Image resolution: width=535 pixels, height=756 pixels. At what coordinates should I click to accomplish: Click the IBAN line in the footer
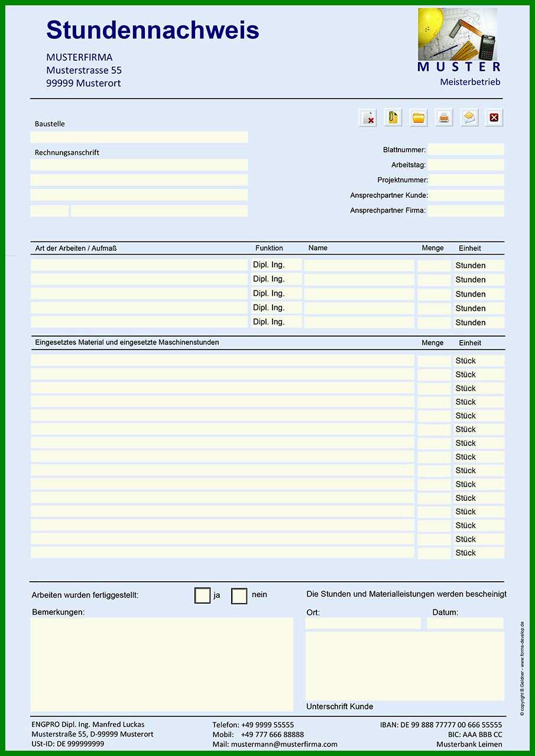[x=441, y=725]
